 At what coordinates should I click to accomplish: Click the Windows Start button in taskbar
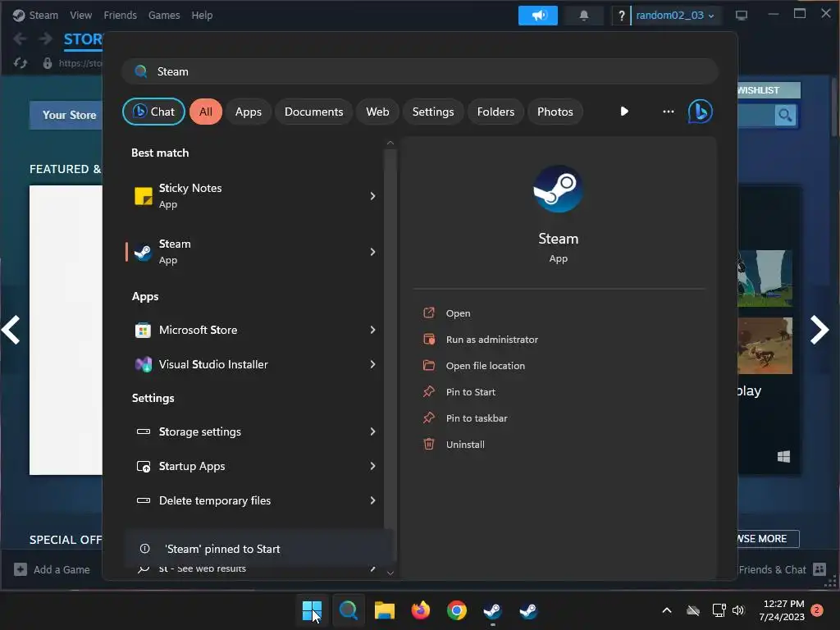312,610
